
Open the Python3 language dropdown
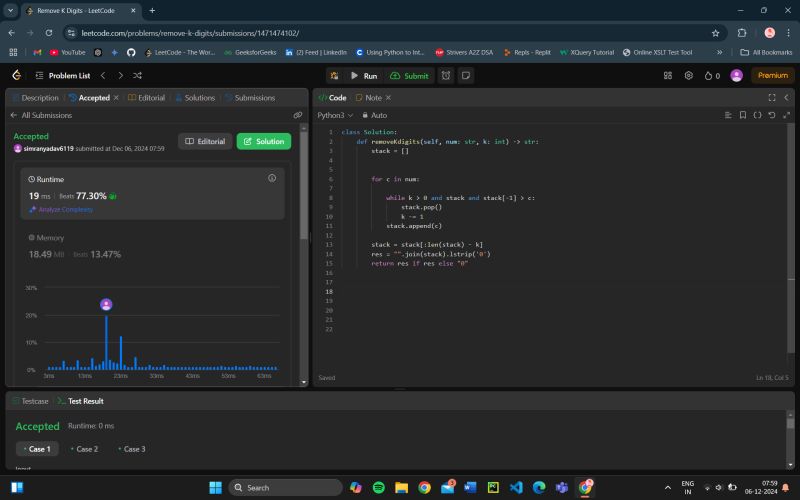[335, 115]
